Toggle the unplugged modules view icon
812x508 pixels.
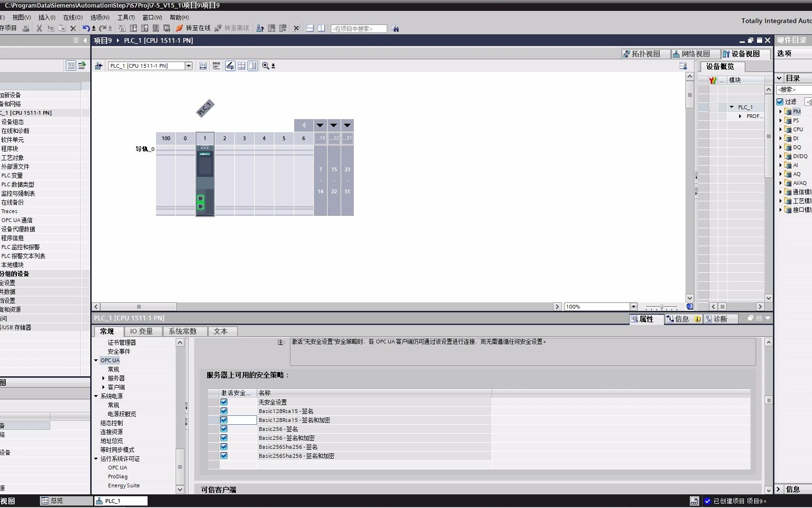(230, 66)
